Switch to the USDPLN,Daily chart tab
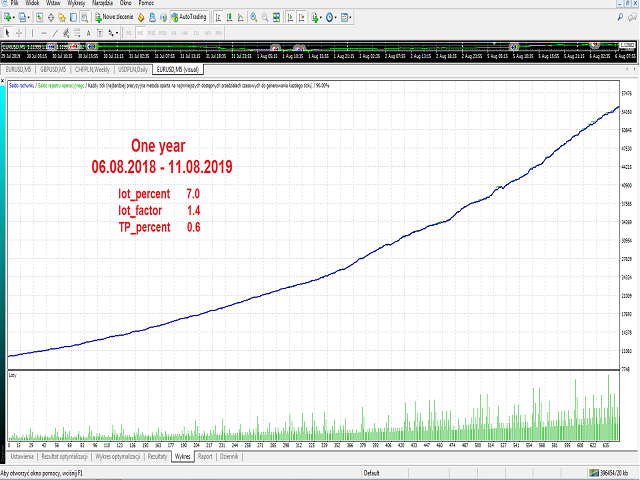Viewport: 640px width, 480px height. pos(133,70)
